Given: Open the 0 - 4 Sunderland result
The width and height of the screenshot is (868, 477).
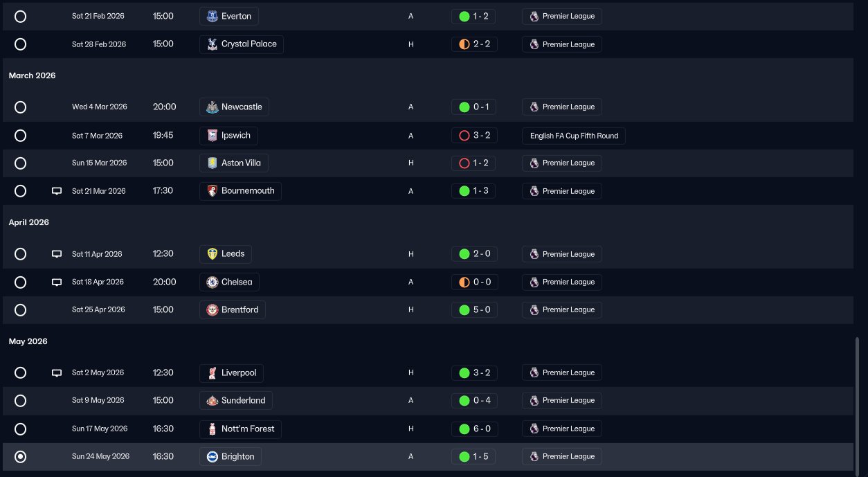Looking at the screenshot, I should click(x=473, y=400).
